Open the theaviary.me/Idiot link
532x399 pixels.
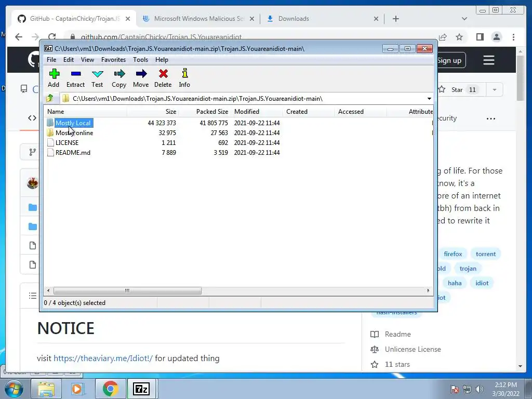click(103, 358)
